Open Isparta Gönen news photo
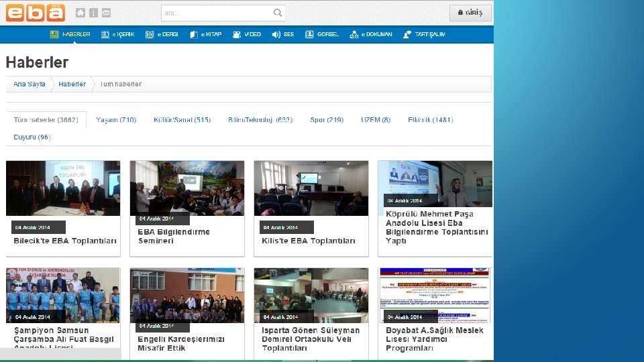 click(311, 295)
